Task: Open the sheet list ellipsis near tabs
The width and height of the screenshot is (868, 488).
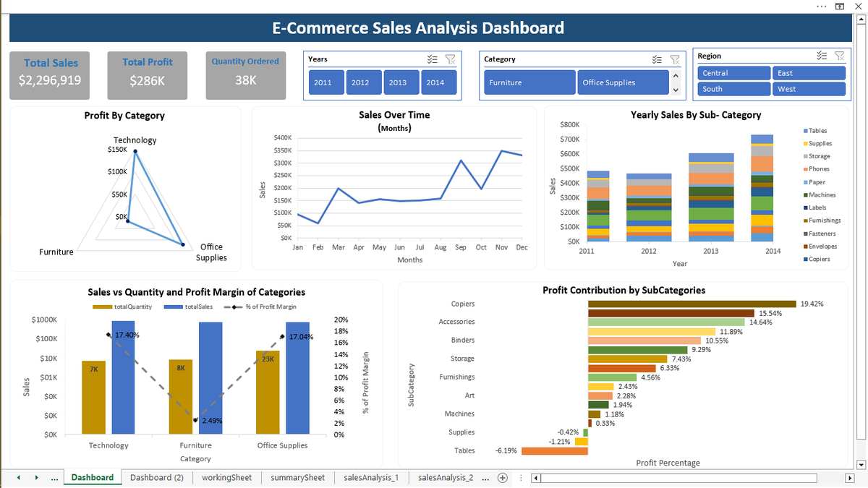Action: point(54,477)
